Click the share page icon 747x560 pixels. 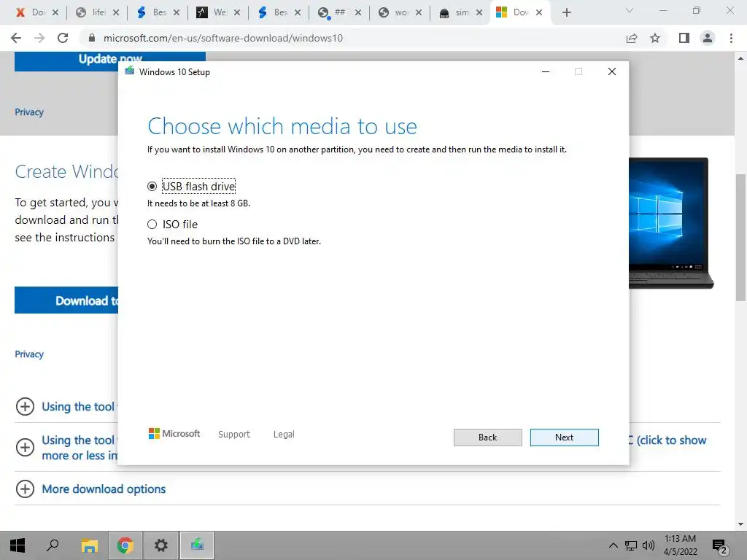[x=632, y=38]
